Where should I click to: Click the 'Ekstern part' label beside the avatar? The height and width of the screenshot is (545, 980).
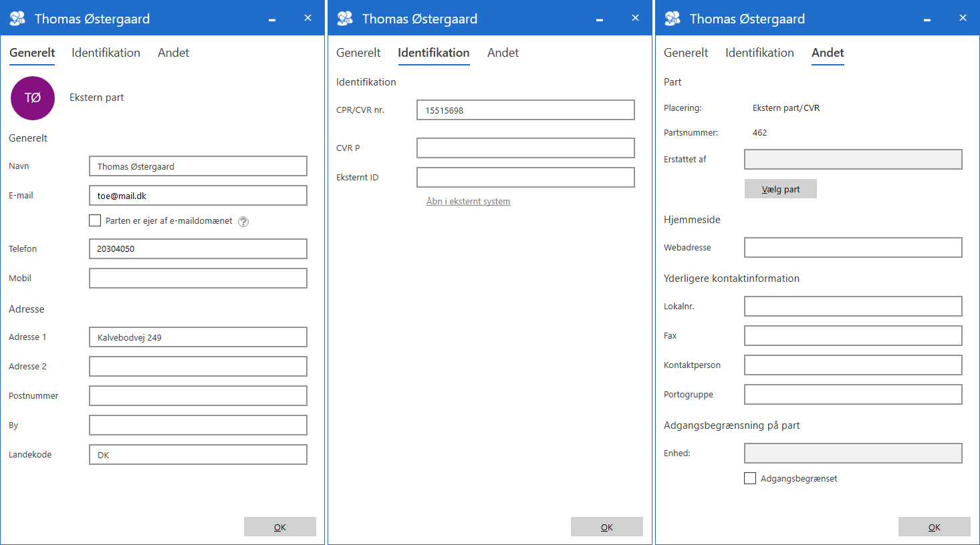[x=96, y=98]
